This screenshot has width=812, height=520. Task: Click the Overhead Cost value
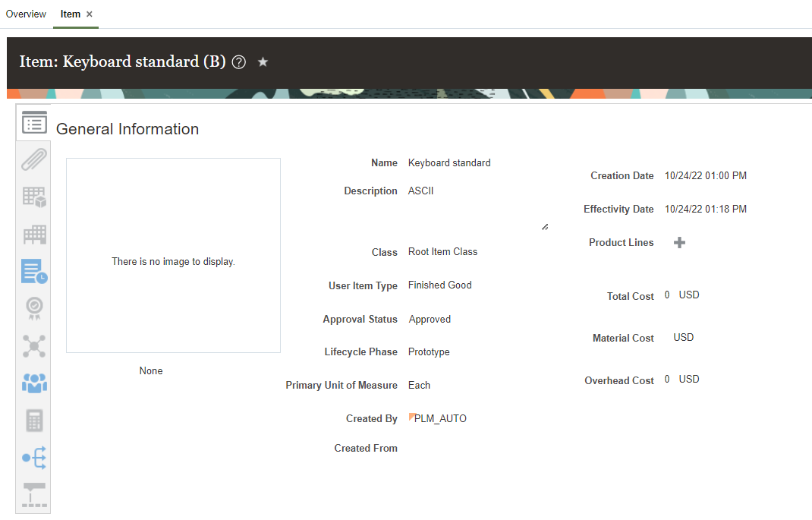[x=682, y=379]
